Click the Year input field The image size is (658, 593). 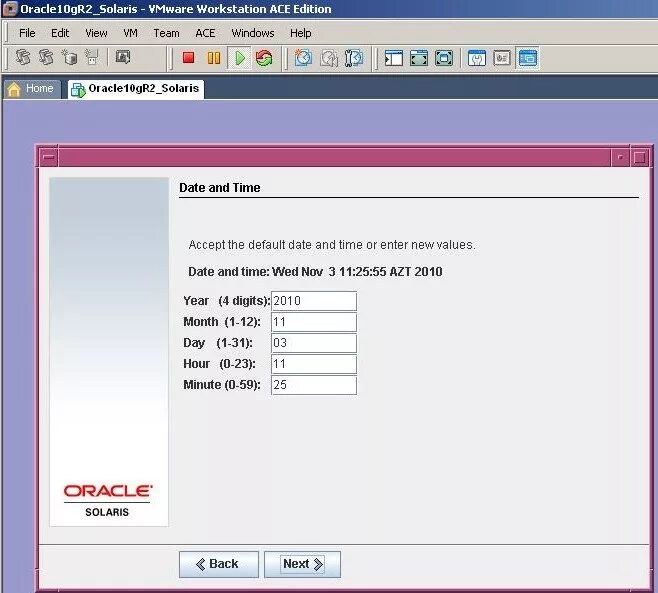314,301
